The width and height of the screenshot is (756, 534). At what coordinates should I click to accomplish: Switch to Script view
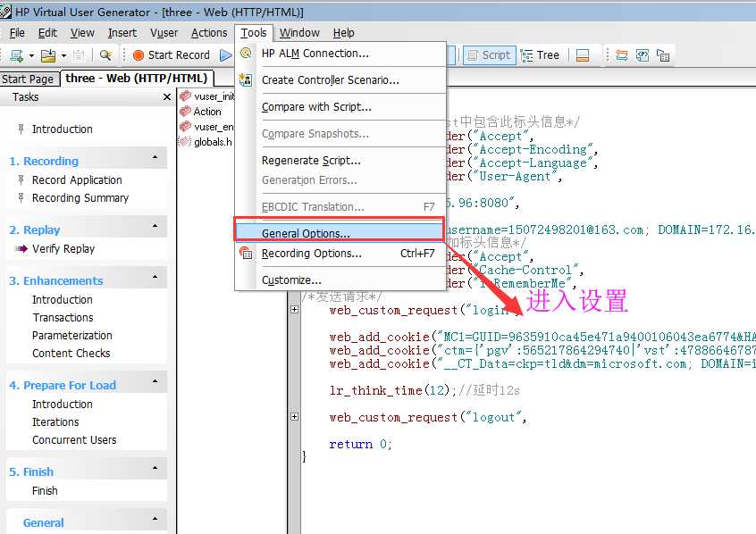[x=490, y=55]
